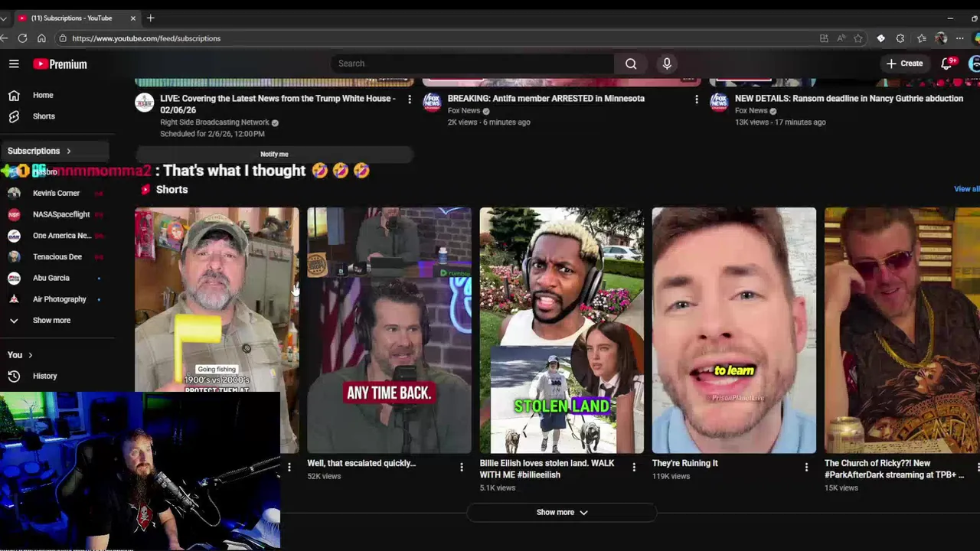
Task: Open the ANY TIME BACK Short thumbnail
Action: pos(389,331)
